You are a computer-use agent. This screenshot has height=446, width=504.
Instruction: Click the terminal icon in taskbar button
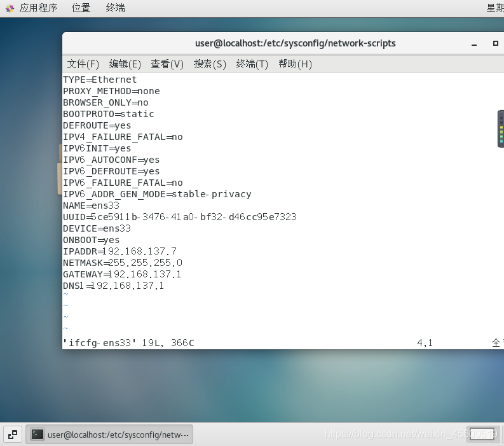37,435
